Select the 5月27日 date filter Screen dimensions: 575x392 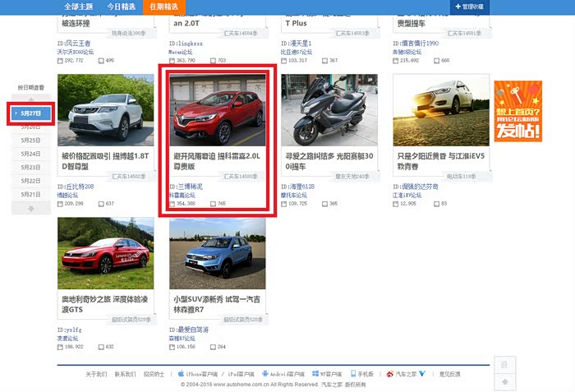click(30, 113)
